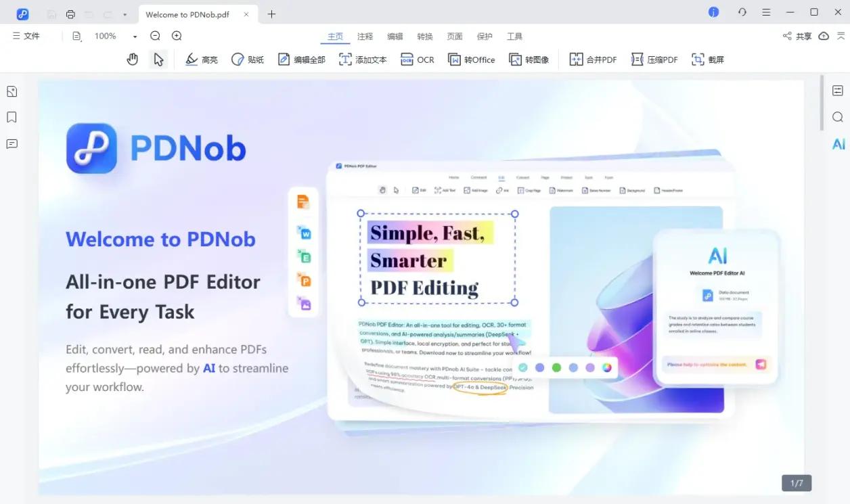This screenshot has height=504, width=850.
Task: Select the Hand pan tool
Action: [133, 60]
